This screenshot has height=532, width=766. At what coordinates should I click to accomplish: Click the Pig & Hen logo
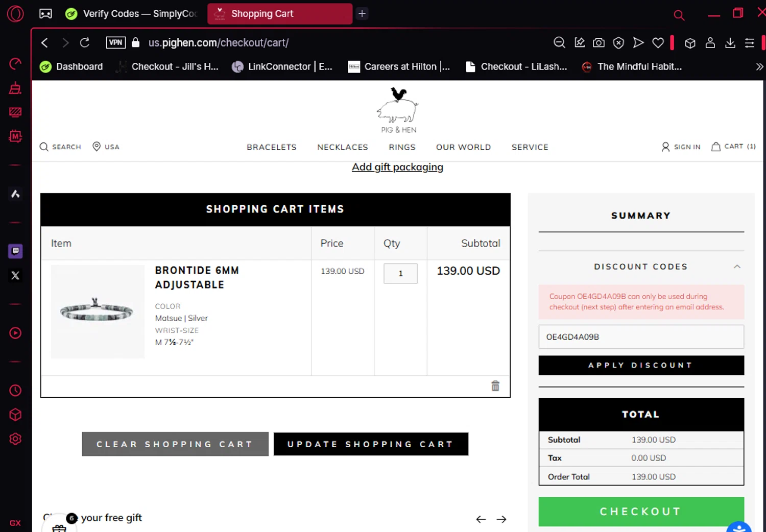pos(398,110)
